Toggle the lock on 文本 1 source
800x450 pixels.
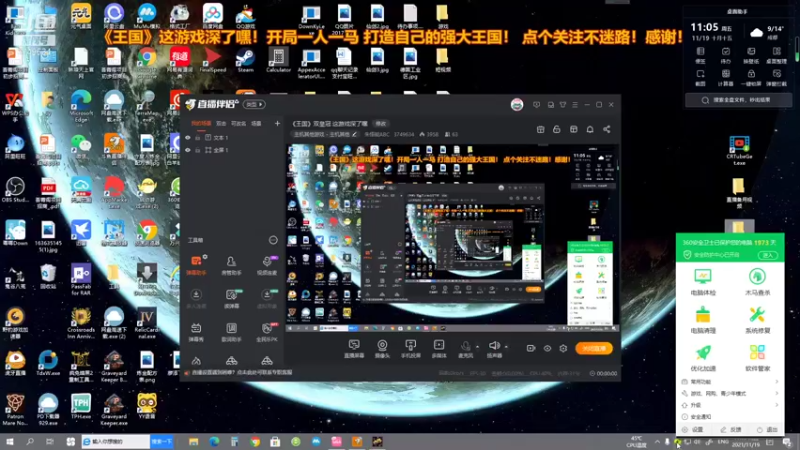click(197, 138)
